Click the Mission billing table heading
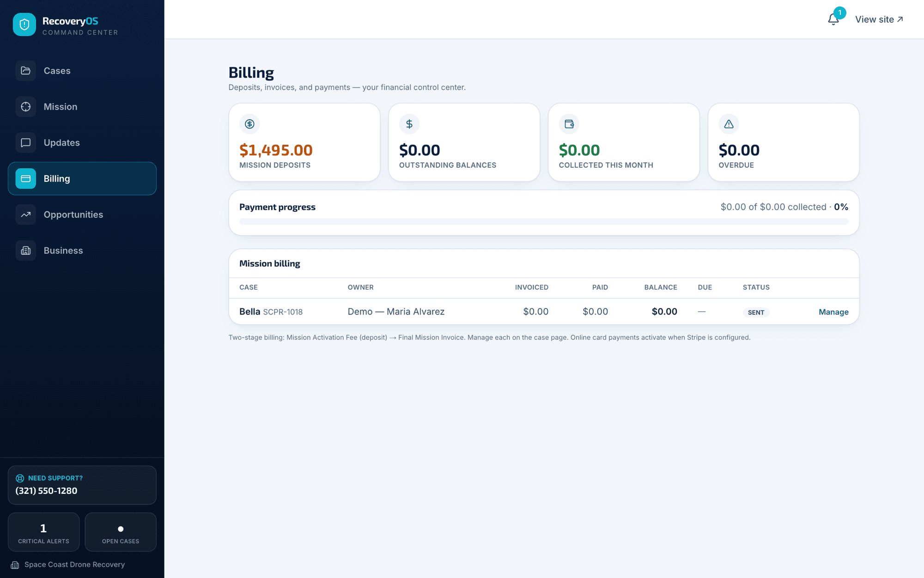Image resolution: width=924 pixels, height=578 pixels. [270, 264]
